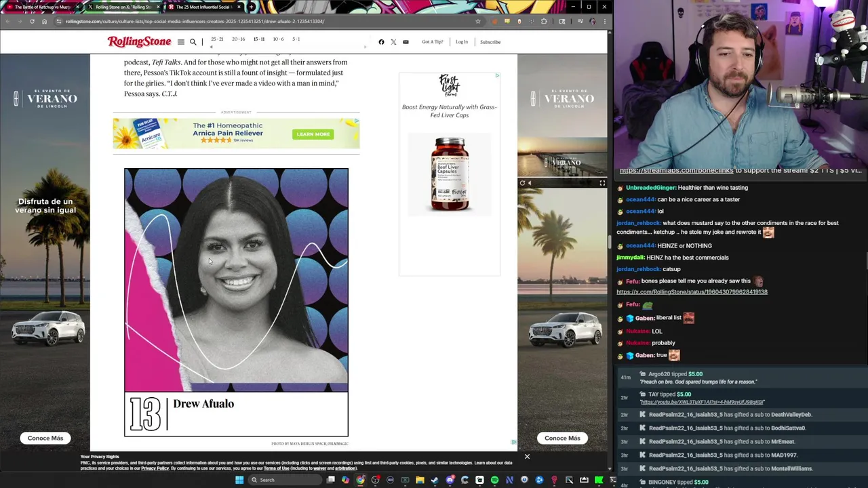This screenshot has height=488, width=868.
Task: Click the right Conoce Más button
Action: pos(562,438)
